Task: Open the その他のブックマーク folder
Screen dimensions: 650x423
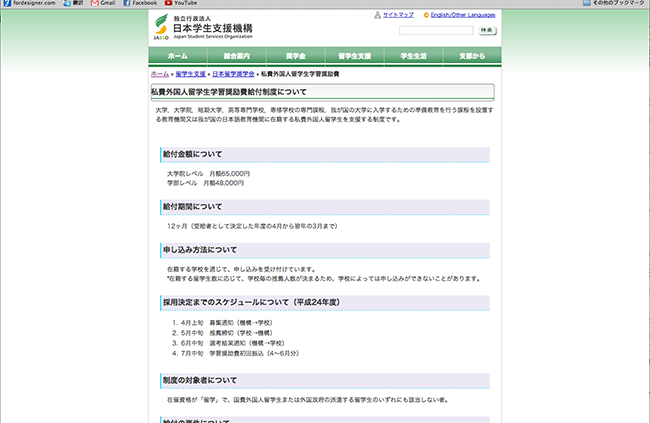Action: (612, 4)
